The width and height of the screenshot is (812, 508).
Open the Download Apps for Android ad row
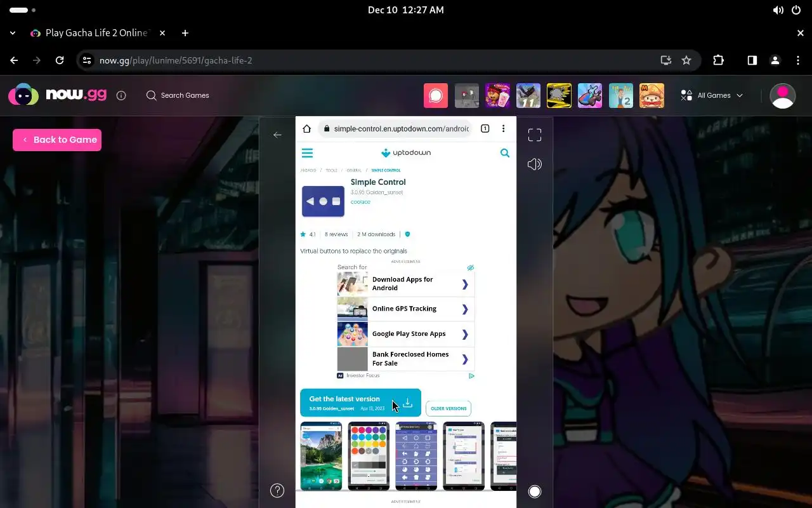coord(405,284)
